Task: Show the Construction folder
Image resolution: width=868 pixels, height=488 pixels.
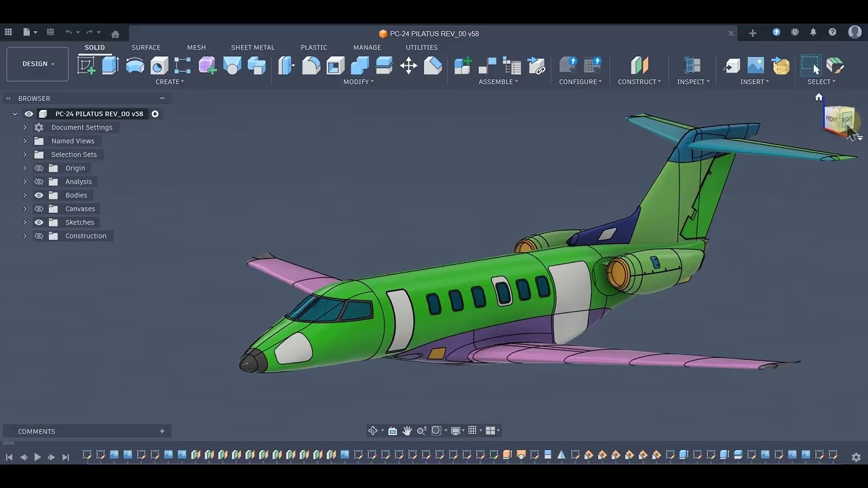Action: 39,236
